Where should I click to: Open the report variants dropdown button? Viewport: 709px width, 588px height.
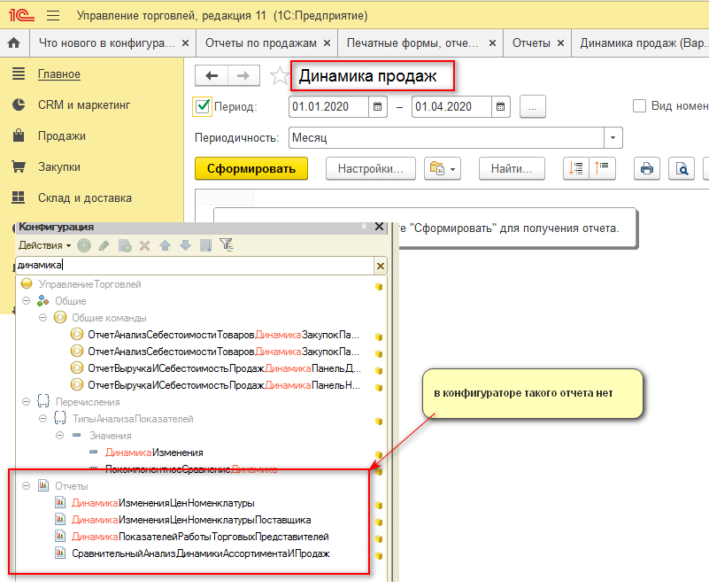(x=443, y=168)
